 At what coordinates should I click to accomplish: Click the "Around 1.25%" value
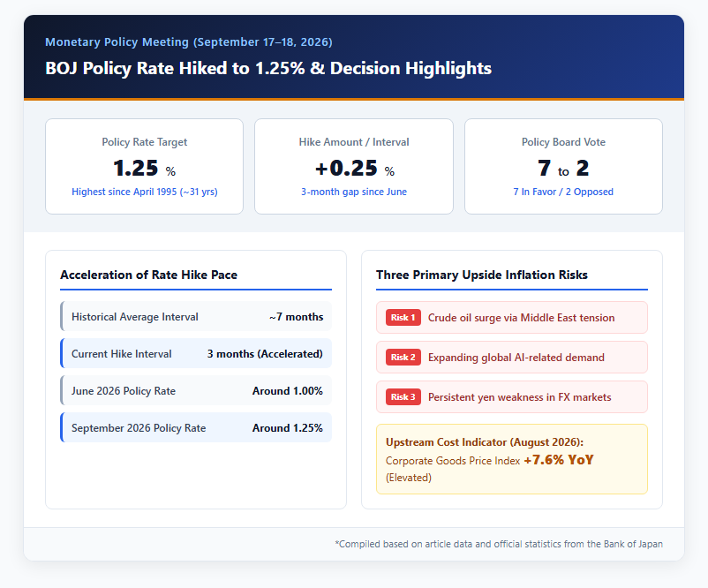coord(288,428)
